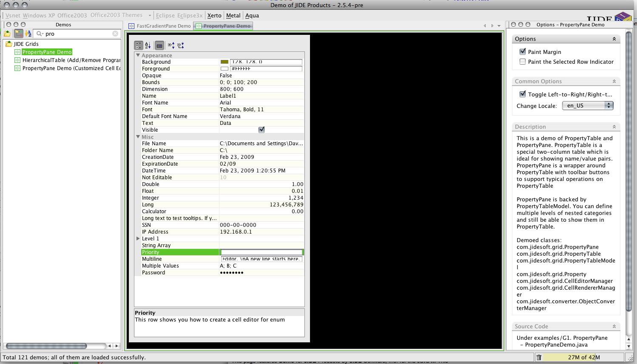637x364 pixels.
Task: Select the PropertyPane Demo tab
Action: 223,26
